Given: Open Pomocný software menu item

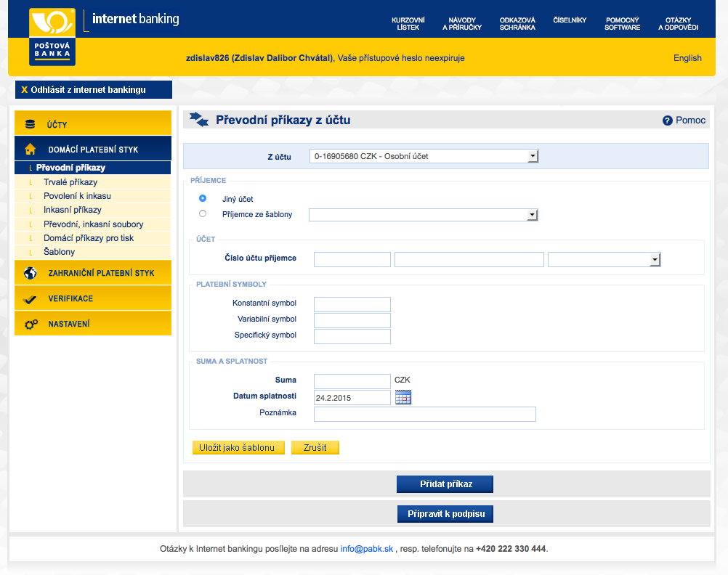Looking at the screenshot, I should pos(622,24).
